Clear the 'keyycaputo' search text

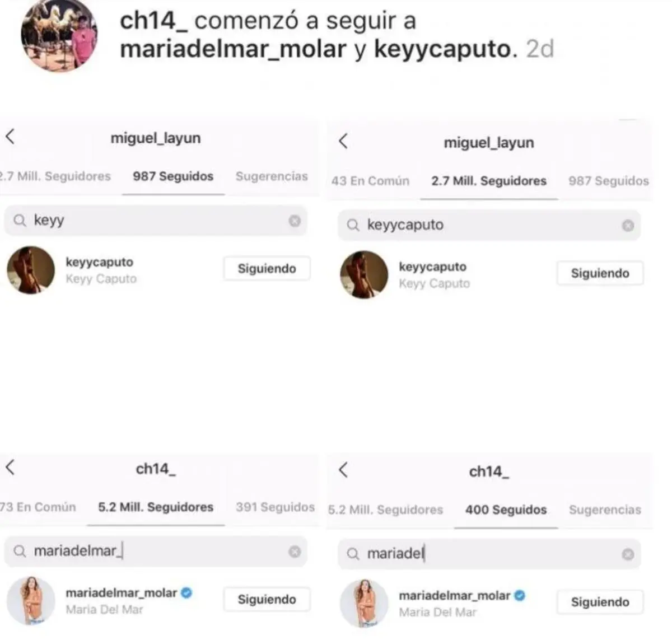click(x=628, y=225)
